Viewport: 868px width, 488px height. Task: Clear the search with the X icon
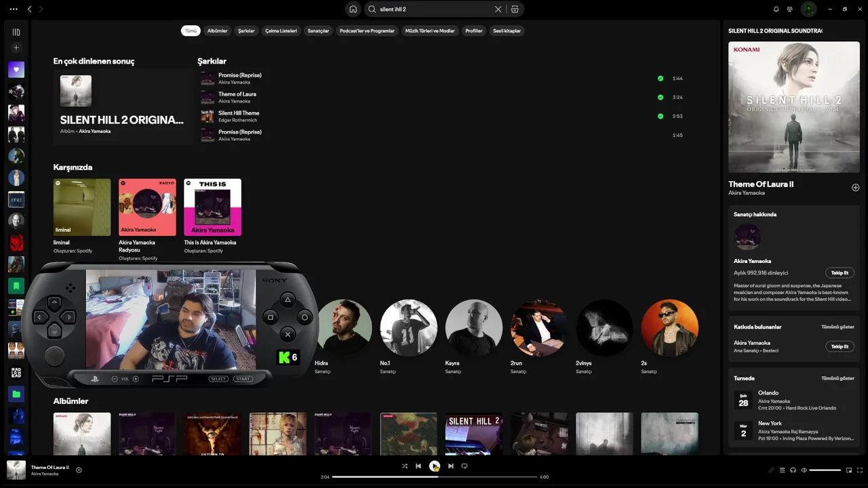point(498,9)
